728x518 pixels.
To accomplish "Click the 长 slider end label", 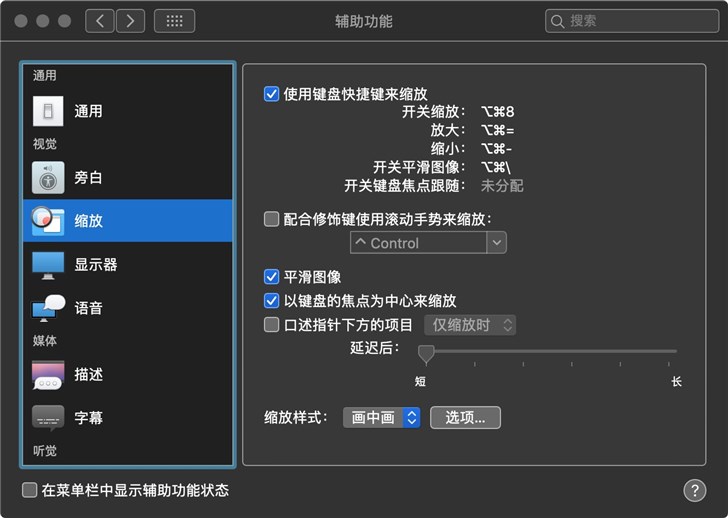I will point(676,382).
